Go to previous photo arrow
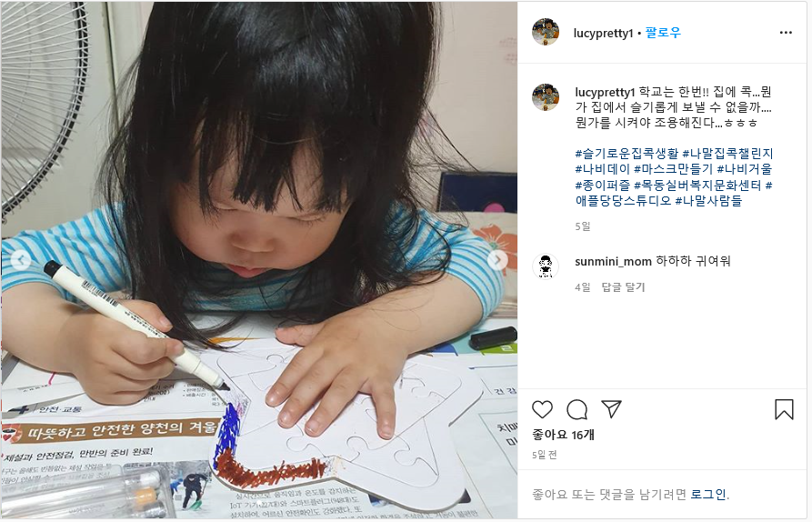Viewport: 812px width, 522px height. coord(21,260)
